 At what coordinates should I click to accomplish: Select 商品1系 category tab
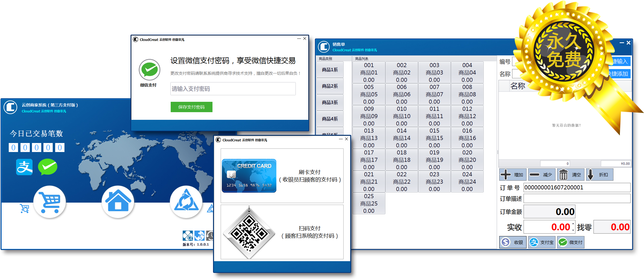pyautogui.click(x=330, y=70)
